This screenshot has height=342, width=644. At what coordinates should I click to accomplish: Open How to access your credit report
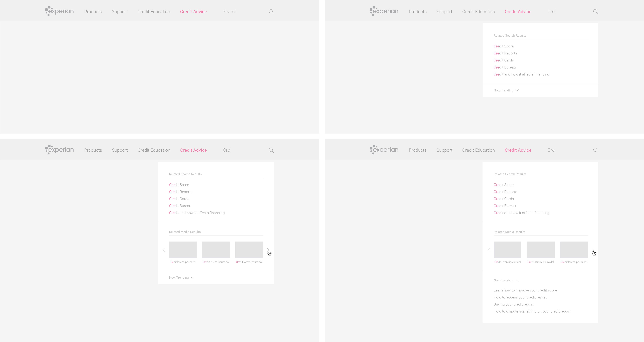coord(520,297)
